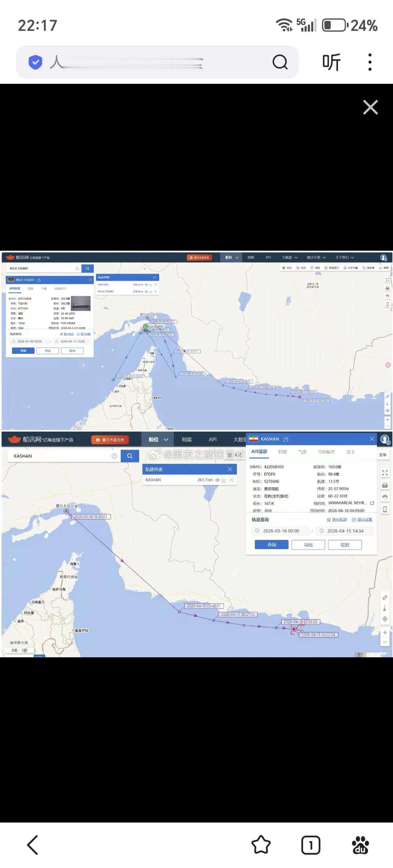The image size is (393, 868).
Task: Bookmark the page with the star icon
Action: pos(261,845)
